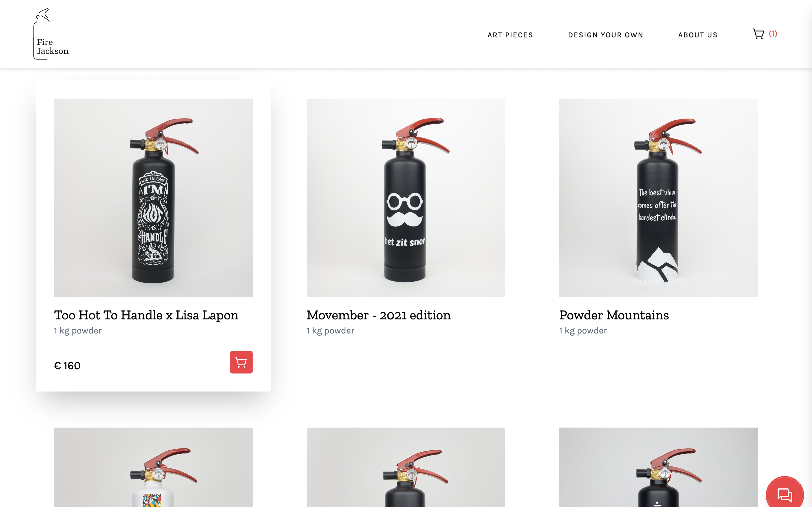
Task: Click Too Hot To Handle x Lisa Lapon title
Action: (146, 315)
